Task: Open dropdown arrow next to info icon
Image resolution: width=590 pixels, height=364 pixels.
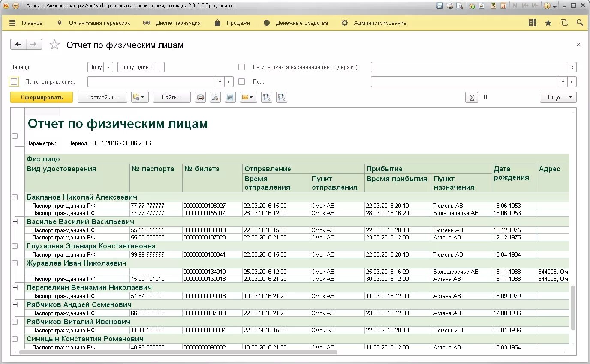Action: (555, 6)
